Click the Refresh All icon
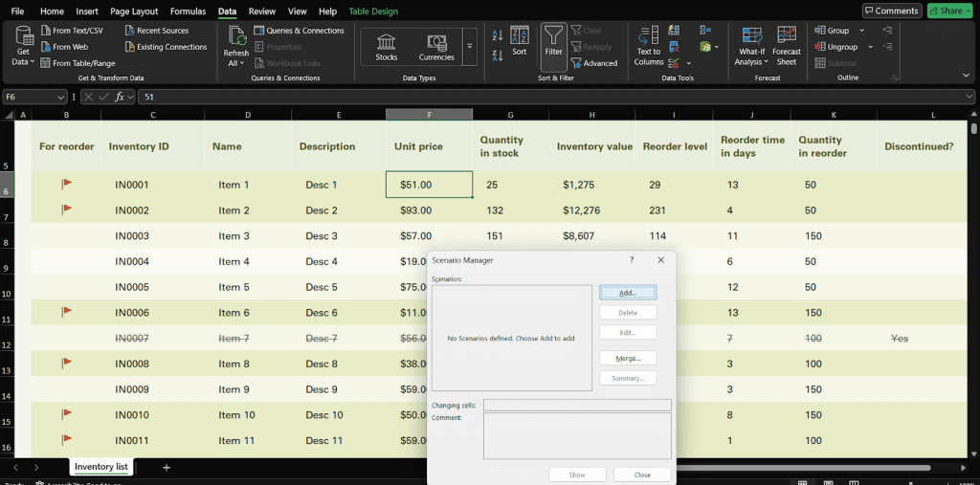980x485 pixels. pyautogui.click(x=236, y=36)
